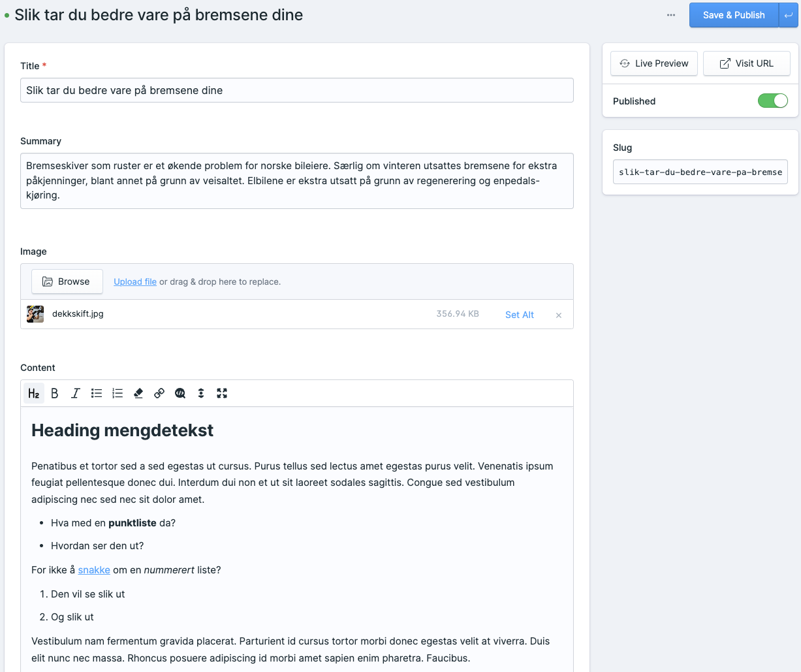Clear formatting with the eraser icon

pyautogui.click(x=138, y=393)
